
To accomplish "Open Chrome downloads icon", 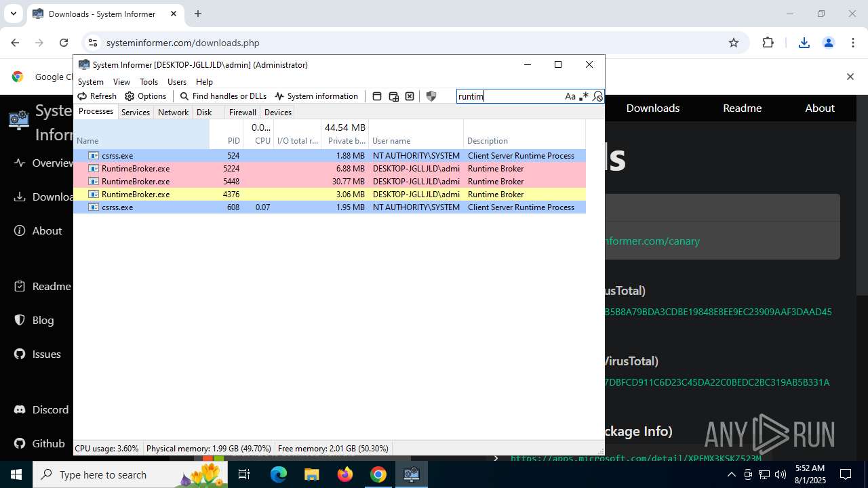I will [x=804, y=43].
